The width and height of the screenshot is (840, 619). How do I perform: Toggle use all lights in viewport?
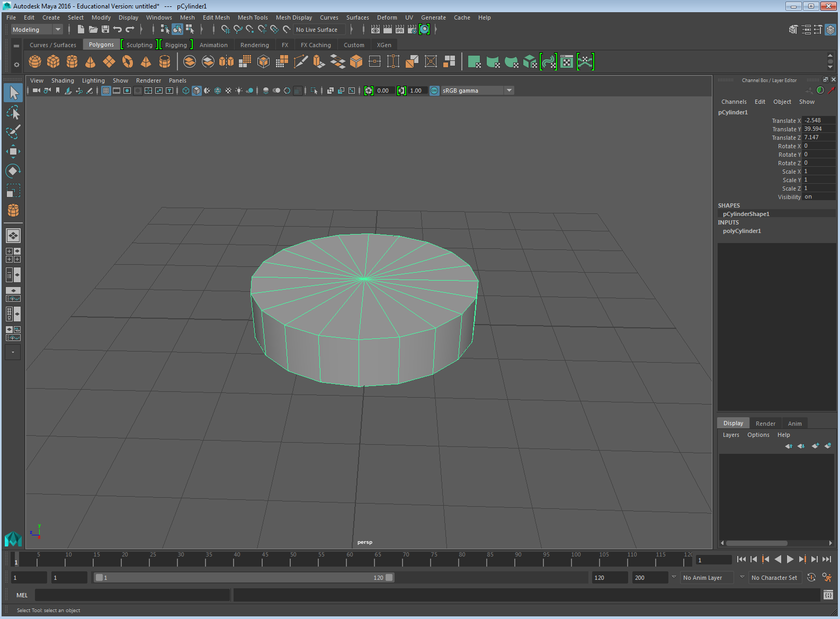(239, 91)
